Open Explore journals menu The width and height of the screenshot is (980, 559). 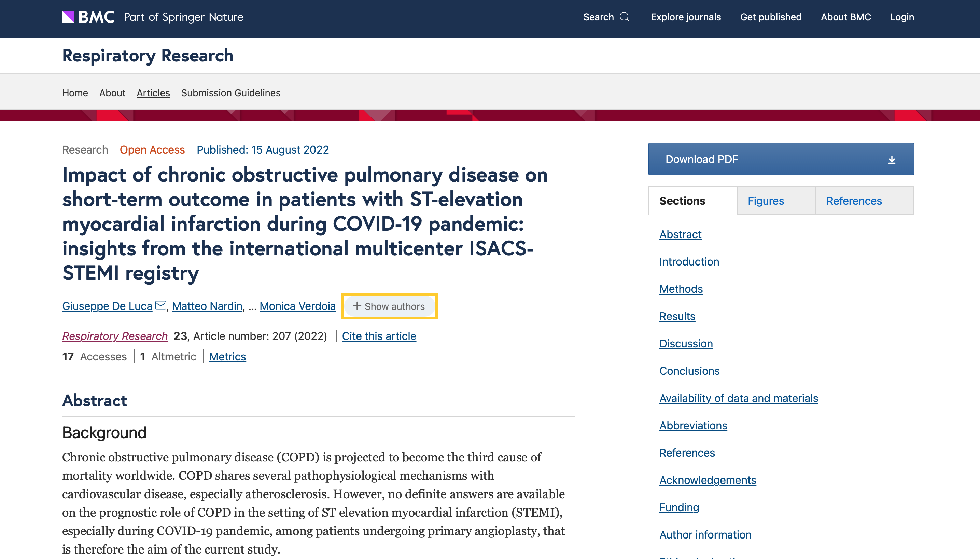tap(685, 17)
